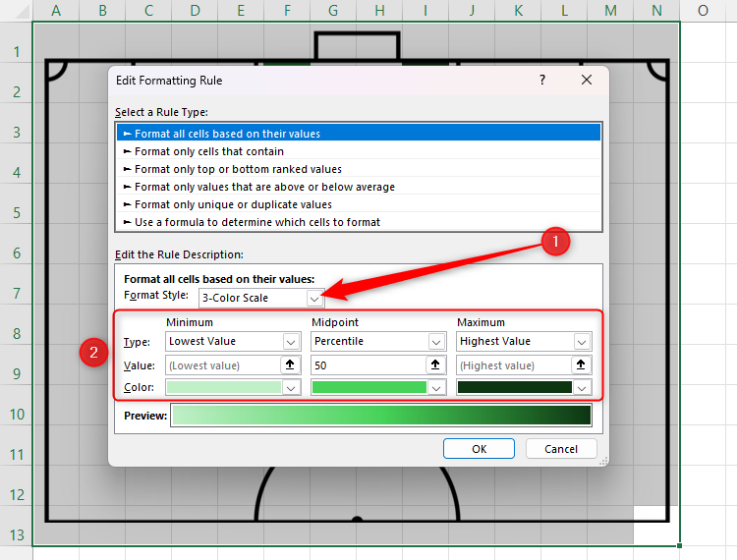The height and width of the screenshot is (560, 737).
Task: Select column I header
Action: click(425, 11)
